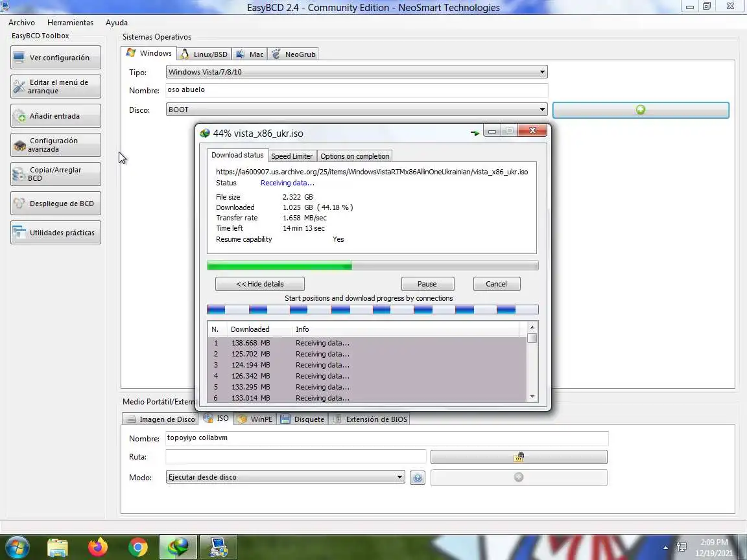The width and height of the screenshot is (747, 560).
Task: Open Options on completion tab
Action: click(355, 156)
